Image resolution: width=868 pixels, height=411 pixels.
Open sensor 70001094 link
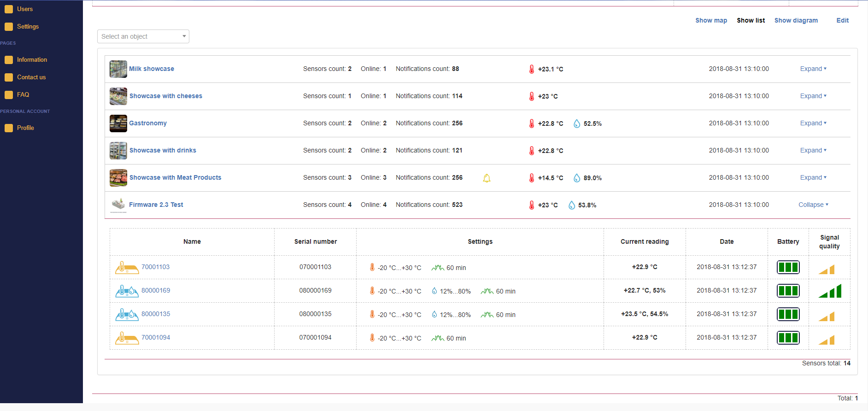click(156, 337)
